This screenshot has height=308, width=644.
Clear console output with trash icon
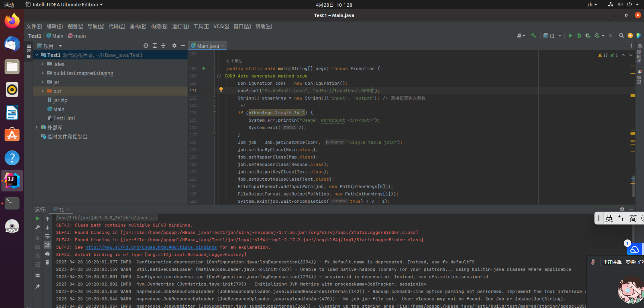(47, 263)
